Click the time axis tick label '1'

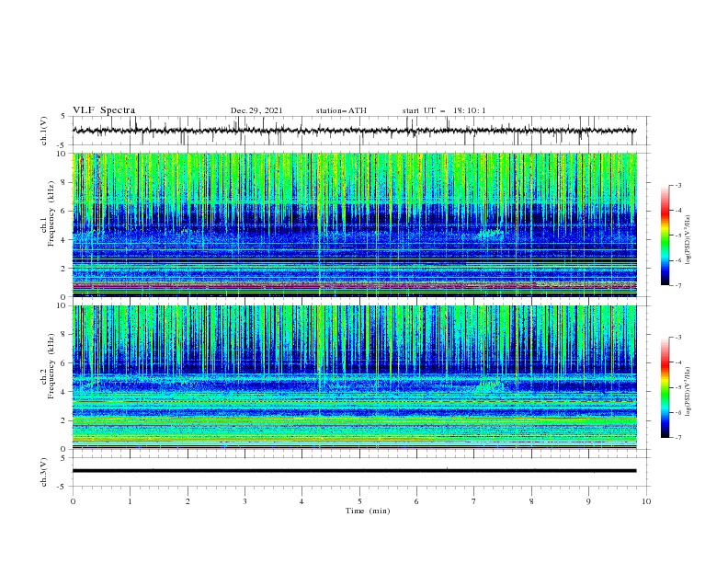(x=130, y=501)
